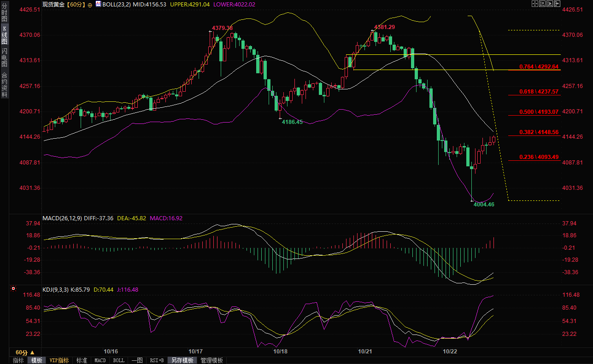Click the 0.236 Fibonacci level label 4093.49
The height and width of the screenshot is (364, 593).
539,157
